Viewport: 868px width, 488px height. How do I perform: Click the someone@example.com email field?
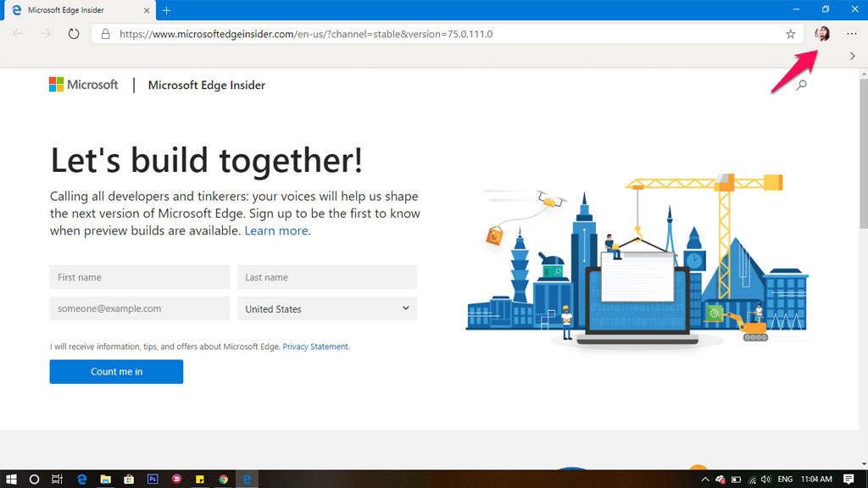(x=140, y=308)
